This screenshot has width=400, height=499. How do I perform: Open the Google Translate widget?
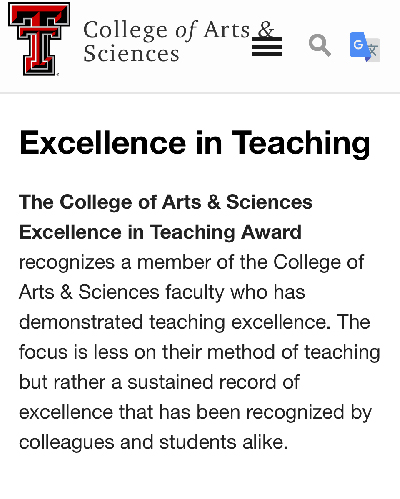[x=365, y=47]
